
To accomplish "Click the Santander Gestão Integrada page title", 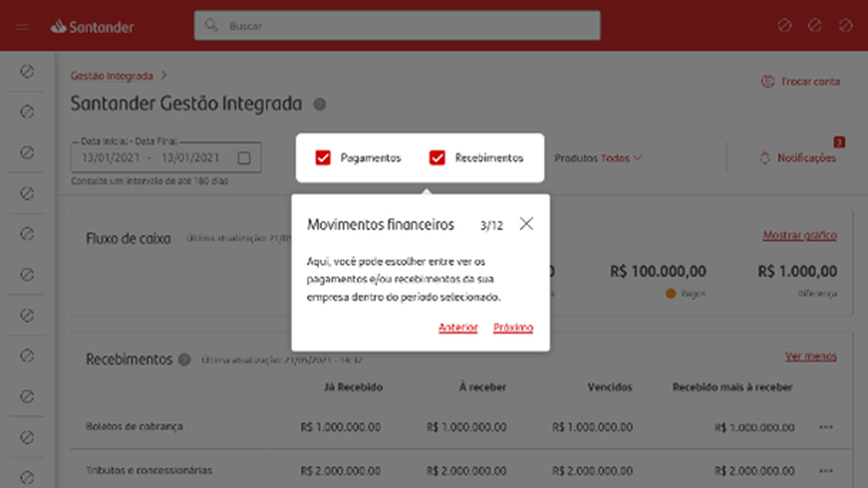I will click(x=186, y=104).
